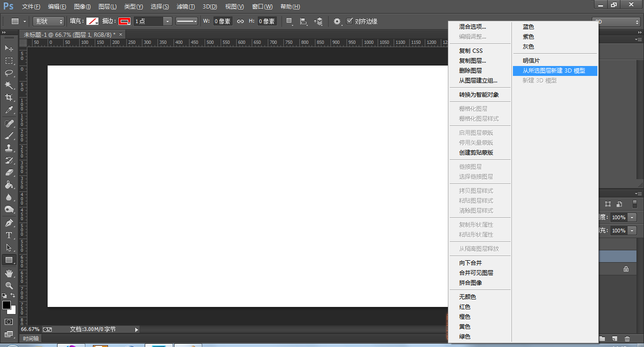Select the Healing Brush tool
This screenshot has width=644, height=347.
(9, 124)
